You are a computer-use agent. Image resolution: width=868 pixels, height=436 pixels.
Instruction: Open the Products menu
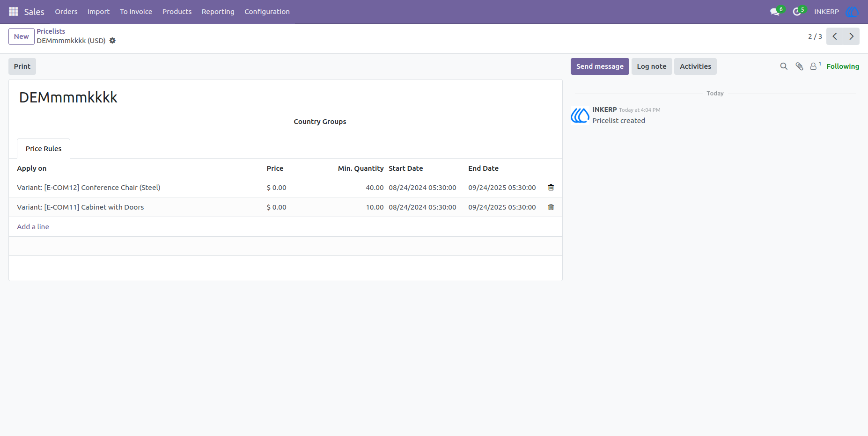177,12
